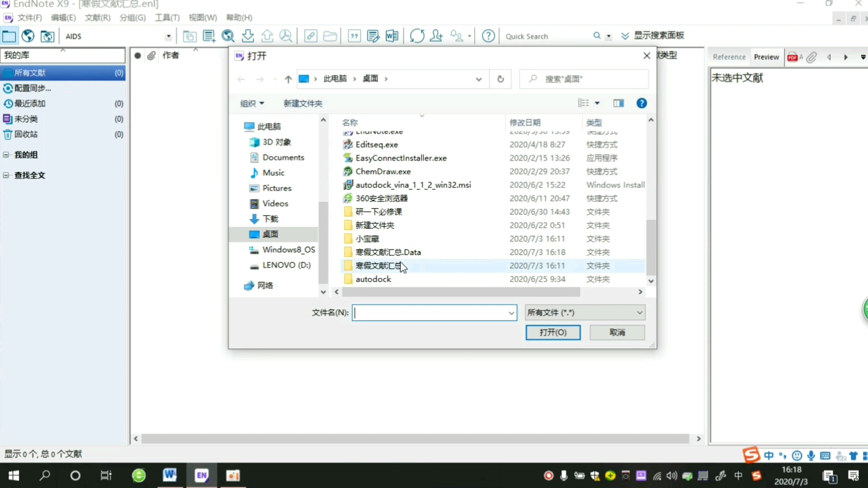Open Word from the Windows taskbar
This screenshot has height=488, width=868.
pyautogui.click(x=170, y=475)
